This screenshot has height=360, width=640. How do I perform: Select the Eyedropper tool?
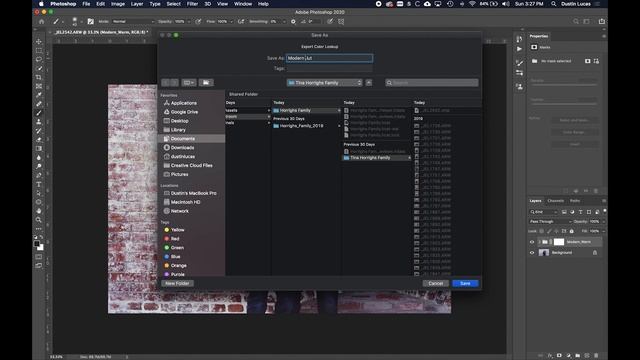(x=39, y=95)
